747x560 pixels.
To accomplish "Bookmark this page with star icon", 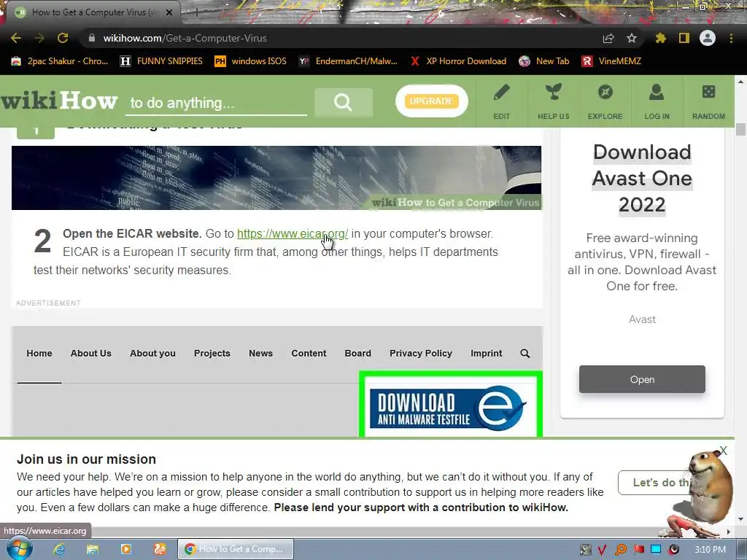I will pyautogui.click(x=632, y=38).
